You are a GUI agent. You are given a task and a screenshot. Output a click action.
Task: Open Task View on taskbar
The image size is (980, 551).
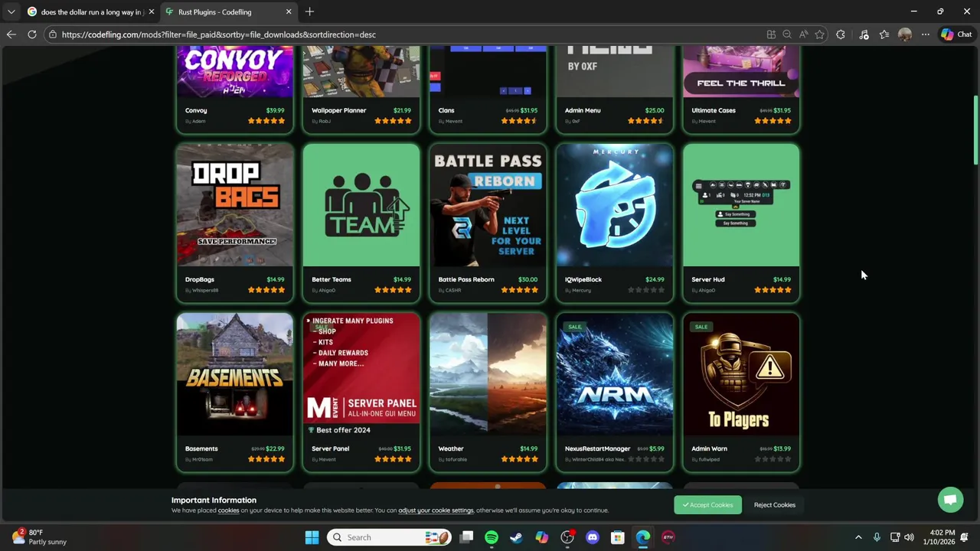[466, 537]
